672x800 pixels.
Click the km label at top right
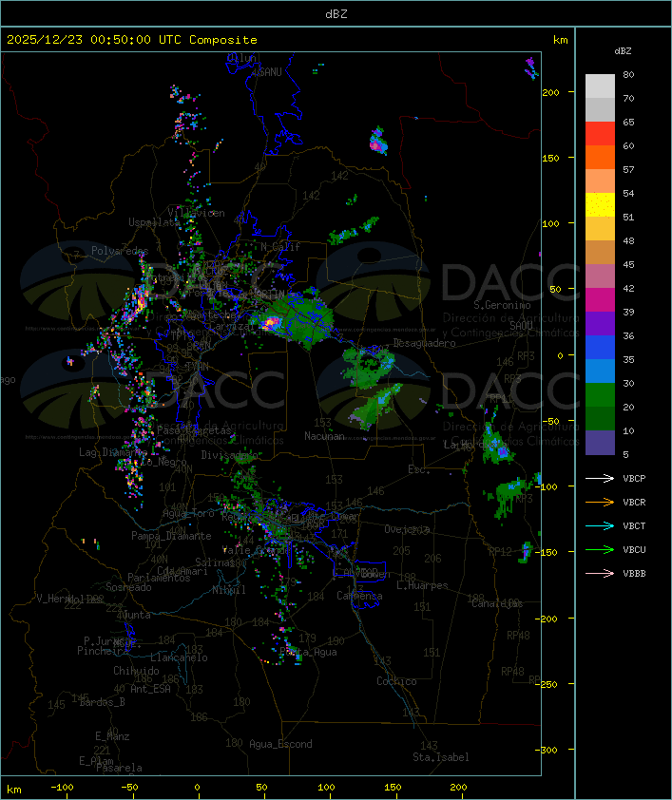point(560,40)
